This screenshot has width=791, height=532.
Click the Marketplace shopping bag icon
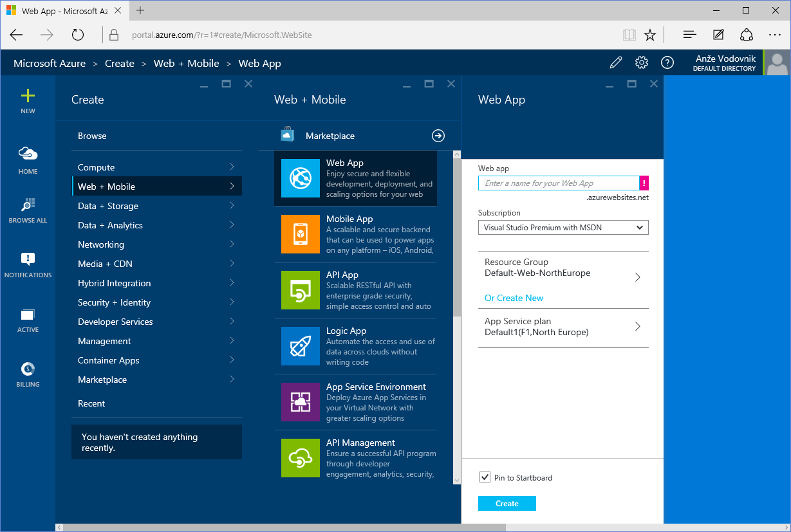[x=287, y=134]
